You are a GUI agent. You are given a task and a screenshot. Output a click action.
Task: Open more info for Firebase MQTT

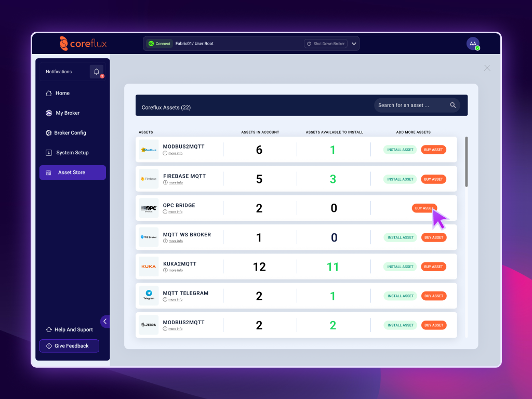click(x=175, y=182)
